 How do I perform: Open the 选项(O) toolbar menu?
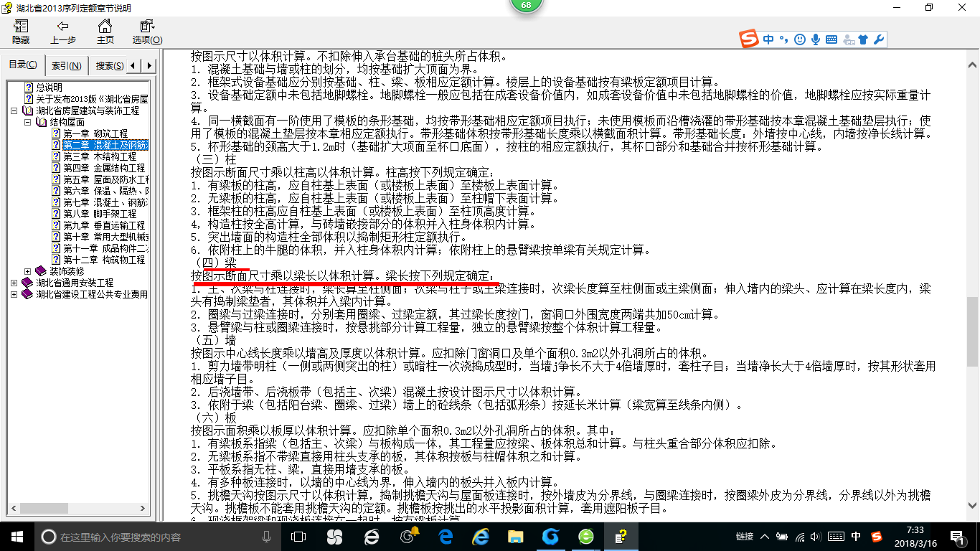[147, 32]
